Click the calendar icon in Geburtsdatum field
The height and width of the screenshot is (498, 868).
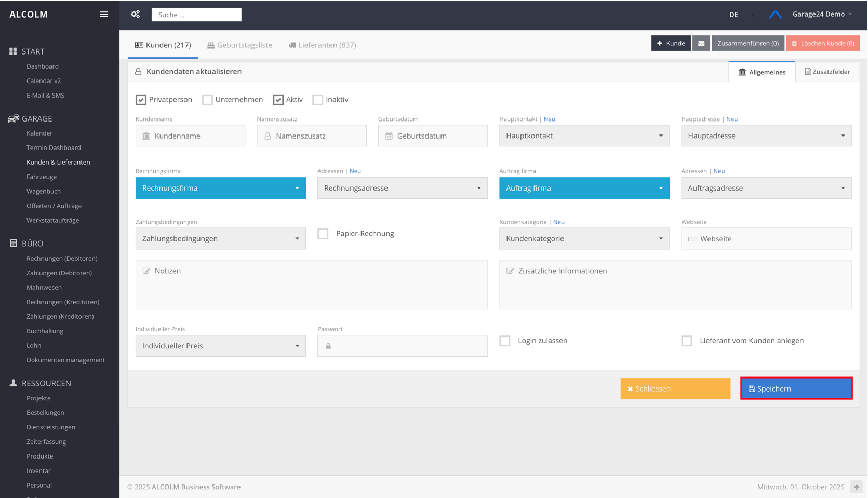point(389,136)
